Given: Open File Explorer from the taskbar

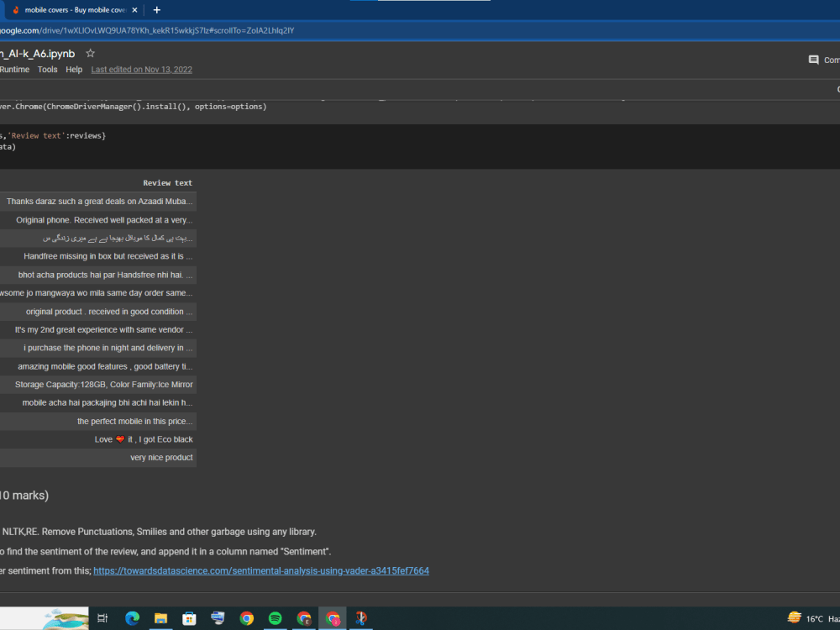Looking at the screenshot, I should 160,618.
